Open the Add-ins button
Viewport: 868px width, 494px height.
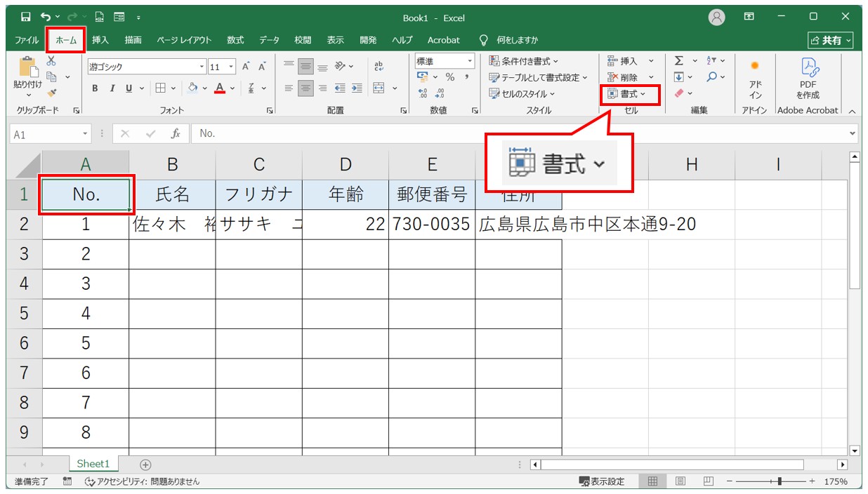[755, 79]
